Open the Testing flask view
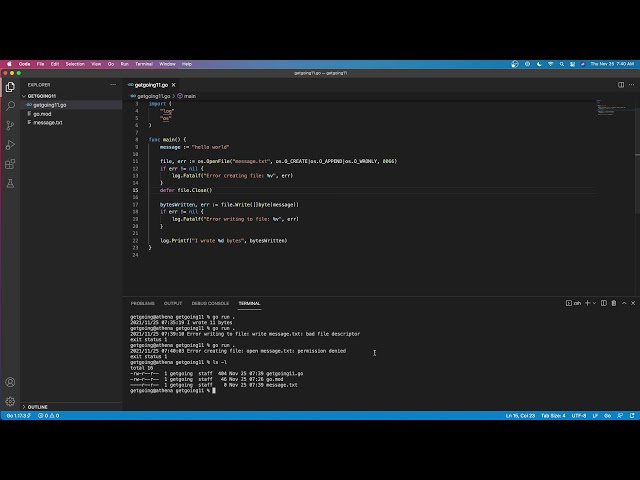The width and height of the screenshot is (640, 480). [x=10, y=184]
